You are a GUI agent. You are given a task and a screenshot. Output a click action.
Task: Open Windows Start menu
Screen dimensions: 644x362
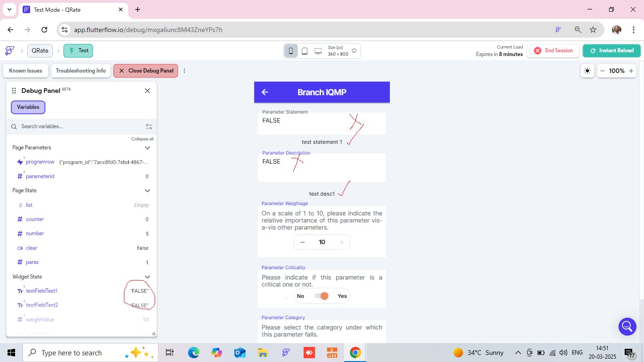11,353
